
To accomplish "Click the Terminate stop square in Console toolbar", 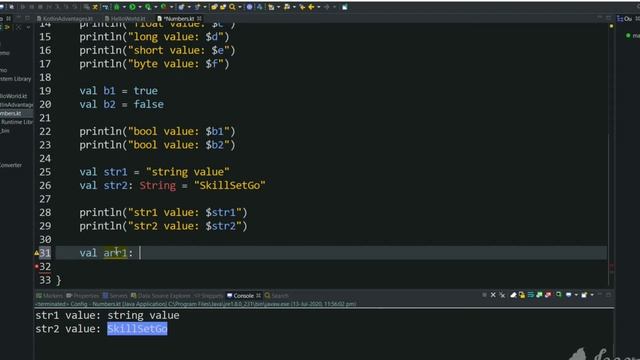I will pos(484,295).
